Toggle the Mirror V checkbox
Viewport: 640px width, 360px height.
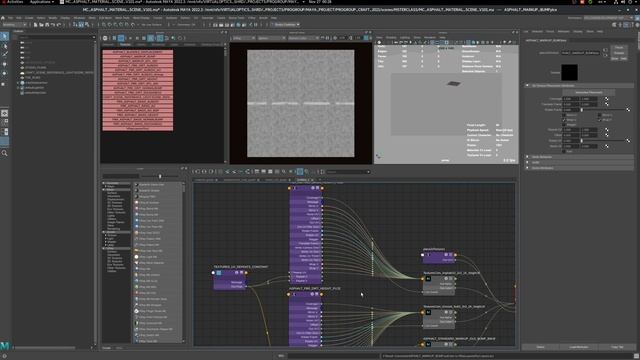click(599, 115)
